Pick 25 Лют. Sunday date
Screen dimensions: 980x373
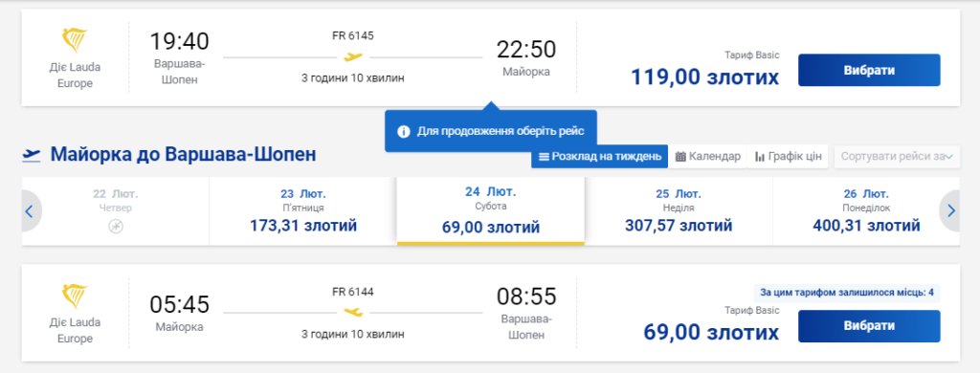point(679,211)
